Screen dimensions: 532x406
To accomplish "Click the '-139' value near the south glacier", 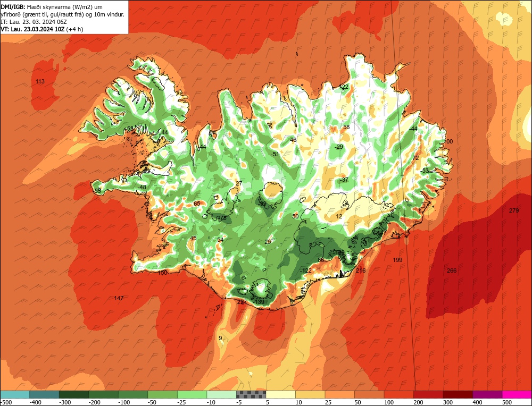I will 259,302.
